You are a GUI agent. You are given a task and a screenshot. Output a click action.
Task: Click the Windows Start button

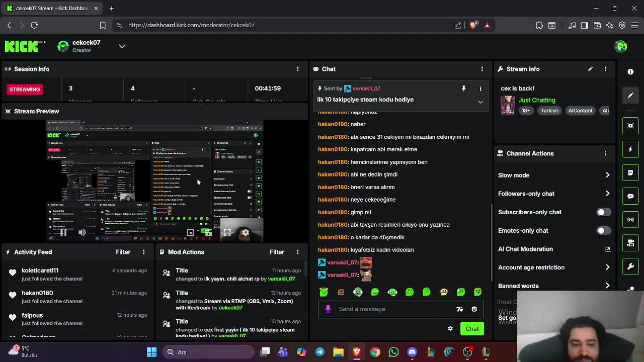151,352
